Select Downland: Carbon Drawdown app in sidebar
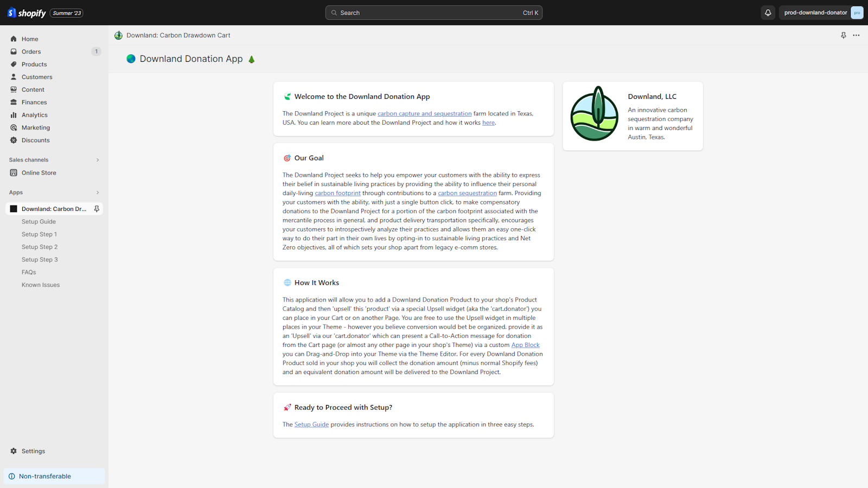868x488 pixels. (x=54, y=209)
